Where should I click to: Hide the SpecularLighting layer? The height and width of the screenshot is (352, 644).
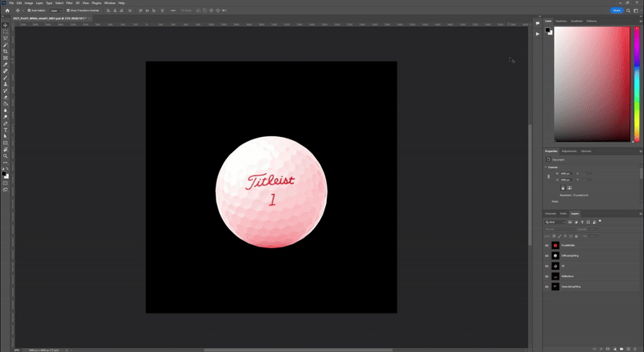coord(547,287)
